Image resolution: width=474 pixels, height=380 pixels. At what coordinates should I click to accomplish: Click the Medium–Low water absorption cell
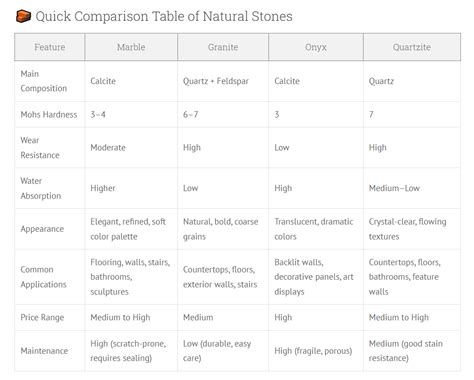pyautogui.click(x=394, y=188)
